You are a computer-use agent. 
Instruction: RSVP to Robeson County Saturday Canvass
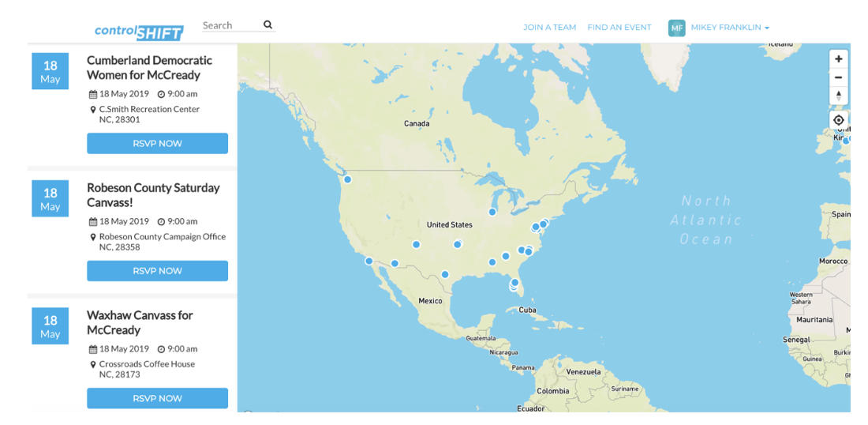pyautogui.click(x=157, y=271)
